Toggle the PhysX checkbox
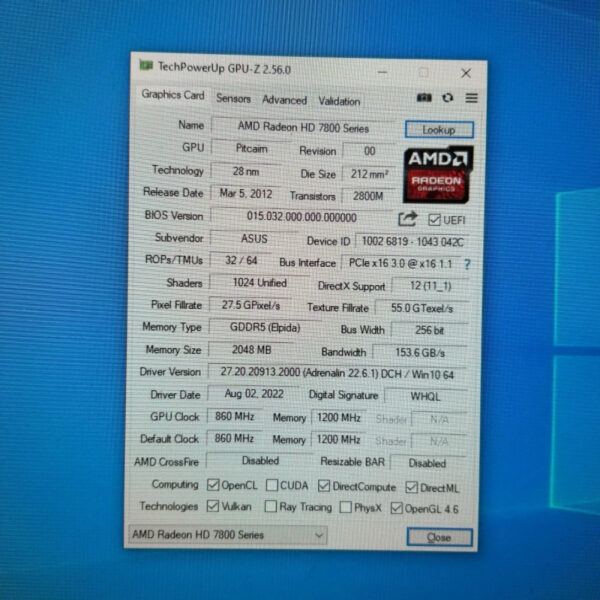600x600 pixels. 346,507
